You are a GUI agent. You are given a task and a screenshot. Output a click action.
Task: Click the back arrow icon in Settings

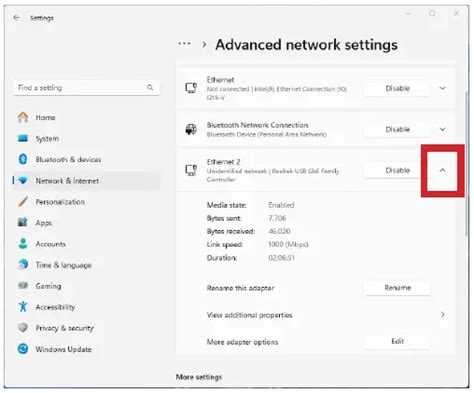point(16,18)
